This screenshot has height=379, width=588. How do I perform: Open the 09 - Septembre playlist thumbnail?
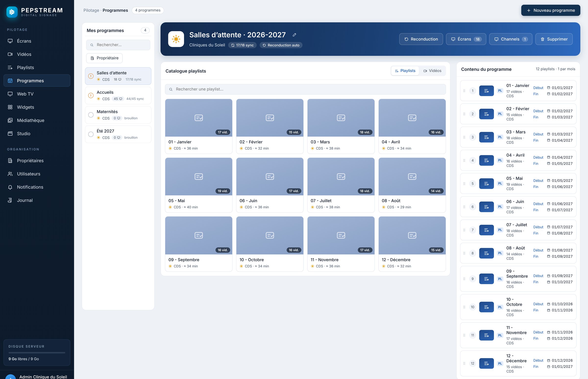tap(199, 236)
